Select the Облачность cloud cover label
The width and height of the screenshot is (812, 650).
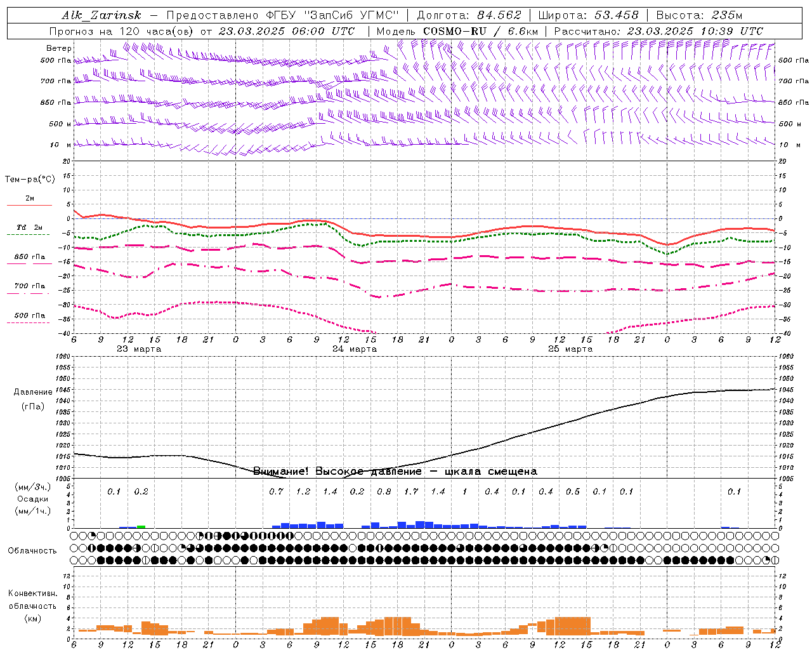coord(32,551)
